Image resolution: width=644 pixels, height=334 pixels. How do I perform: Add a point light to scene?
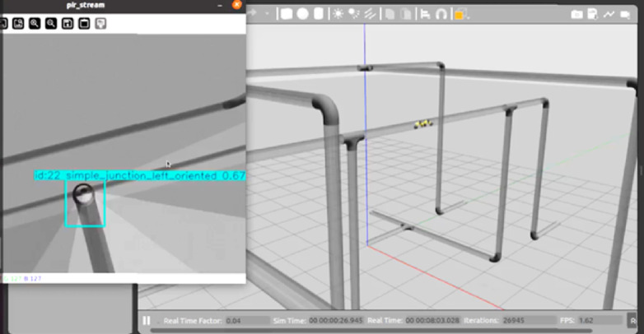(x=338, y=14)
